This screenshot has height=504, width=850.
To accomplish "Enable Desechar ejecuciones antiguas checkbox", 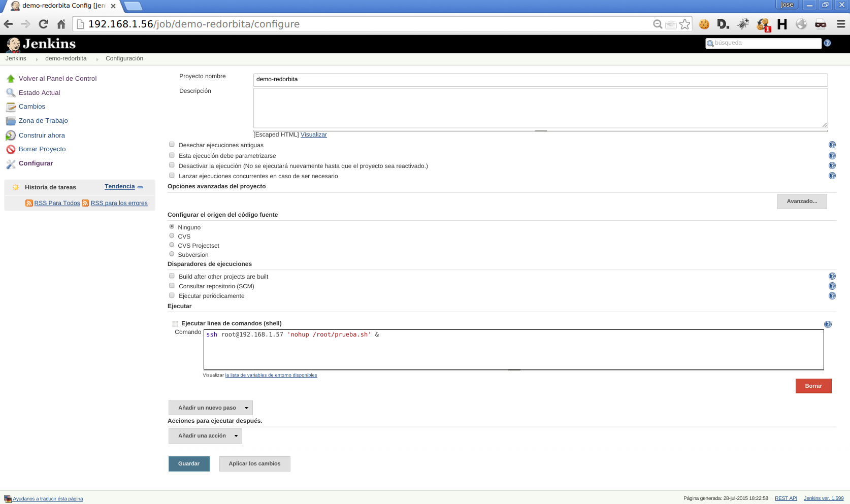I will (x=172, y=145).
